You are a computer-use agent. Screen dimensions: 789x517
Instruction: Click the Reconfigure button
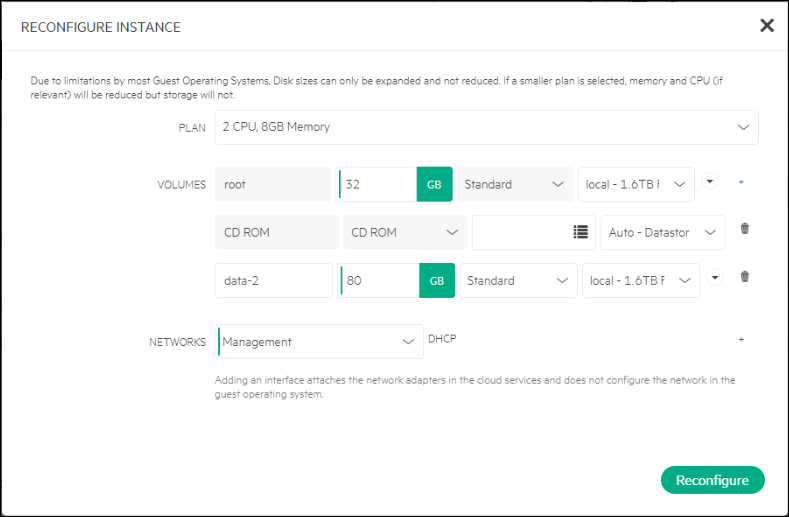713,480
